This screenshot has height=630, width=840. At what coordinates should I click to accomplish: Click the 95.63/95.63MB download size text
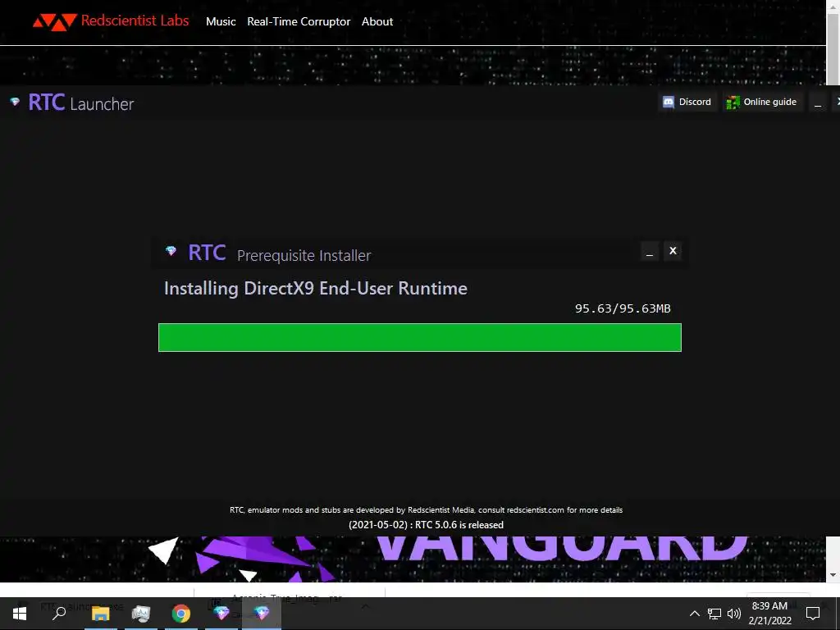tap(623, 308)
